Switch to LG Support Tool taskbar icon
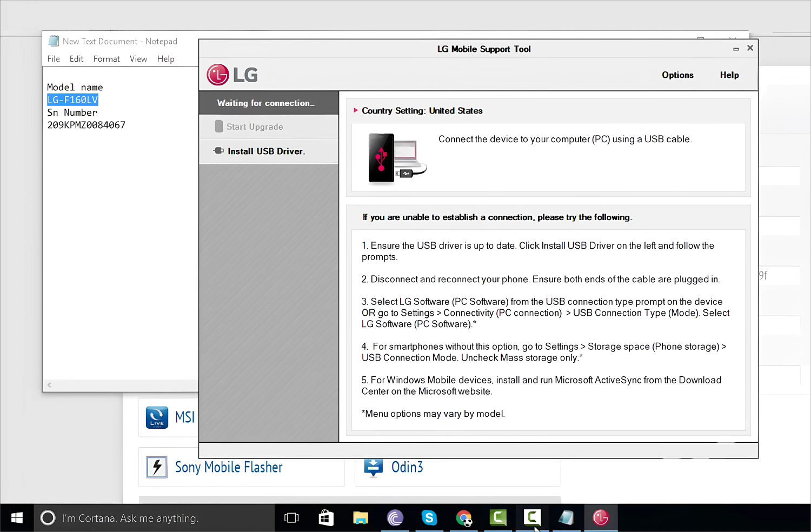The height and width of the screenshot is (532, 811). click(x=601, y=518)
